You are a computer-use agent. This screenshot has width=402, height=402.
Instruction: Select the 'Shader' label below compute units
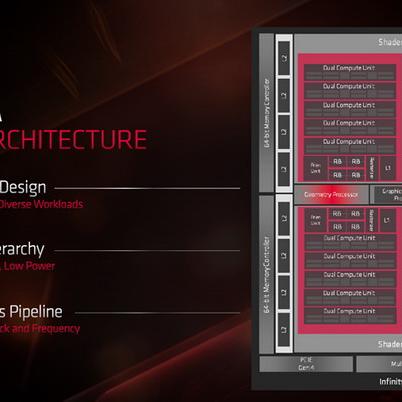point(390,344)
